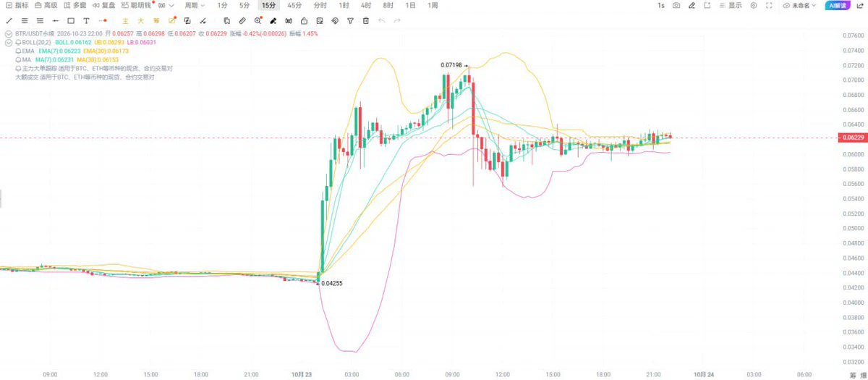This screenshot has height=380, width=868.
Task: Select the eraser brush icon
Action: coord(273,21)
